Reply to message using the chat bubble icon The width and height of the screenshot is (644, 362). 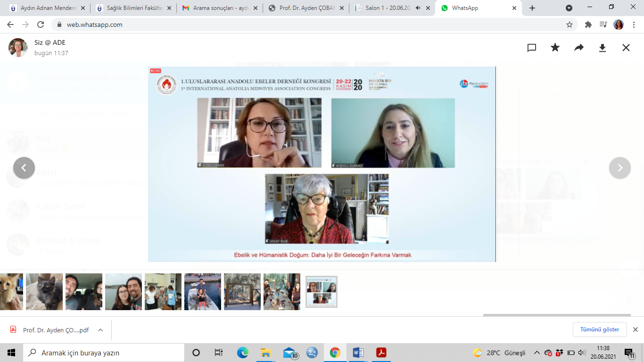tap(532, 48)
